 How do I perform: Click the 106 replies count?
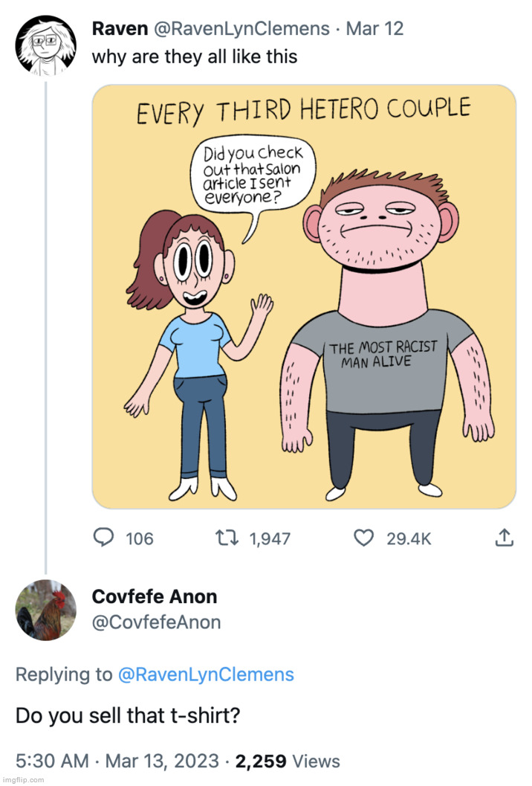139,538
